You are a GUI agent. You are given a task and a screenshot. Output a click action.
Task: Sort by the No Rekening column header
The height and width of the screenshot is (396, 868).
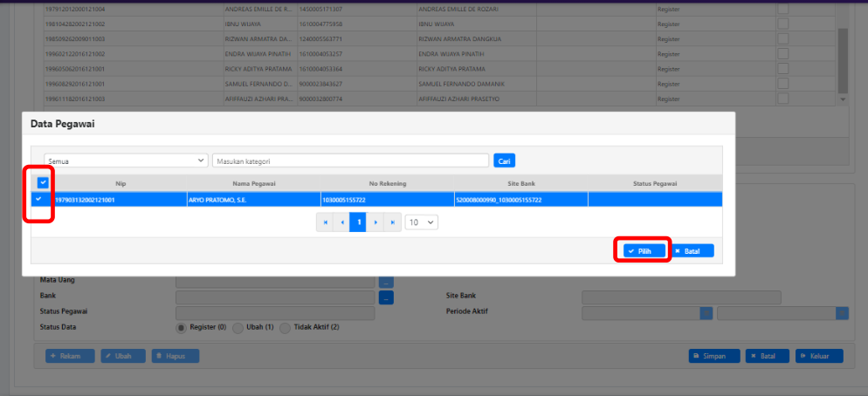point(387,183)
